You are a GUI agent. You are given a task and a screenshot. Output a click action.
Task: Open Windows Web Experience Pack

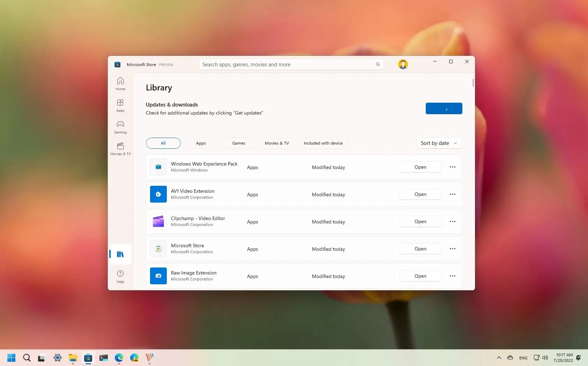click(x=420, y=167)
